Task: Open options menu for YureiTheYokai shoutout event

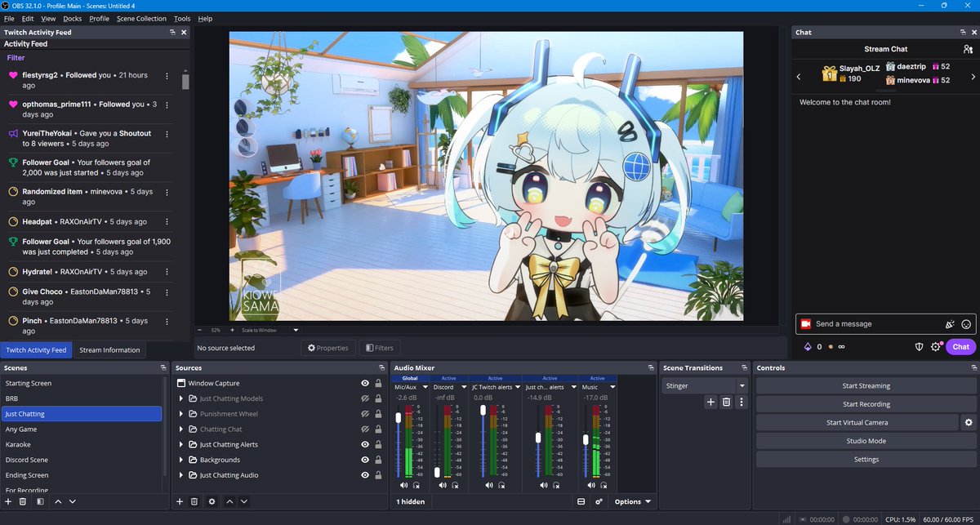Action: coord(167,134)
